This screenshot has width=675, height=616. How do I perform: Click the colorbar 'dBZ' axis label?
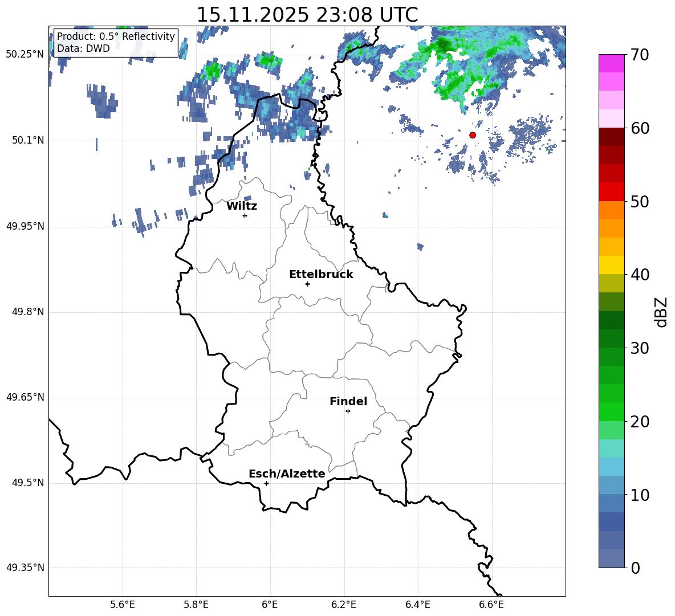coord(661,312)
